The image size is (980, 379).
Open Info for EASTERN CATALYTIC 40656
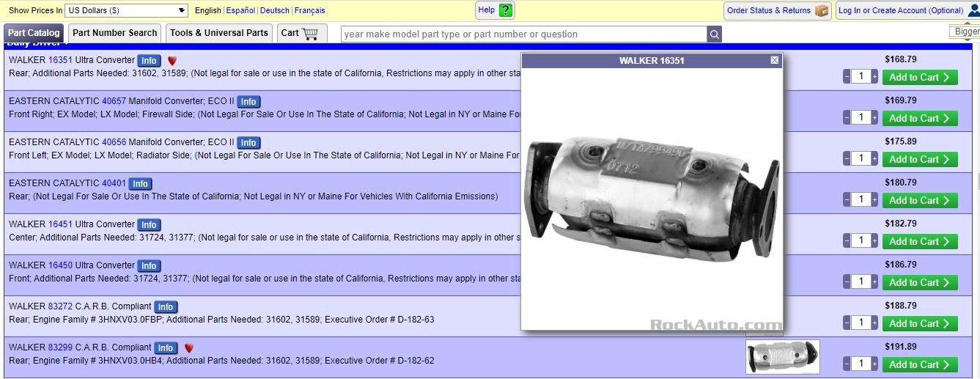[x=248, y=143]
